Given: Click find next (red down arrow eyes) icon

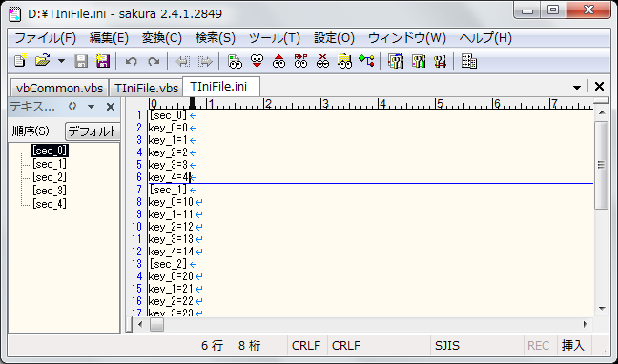Looking at the screenshot, I should tap(257, 61).
